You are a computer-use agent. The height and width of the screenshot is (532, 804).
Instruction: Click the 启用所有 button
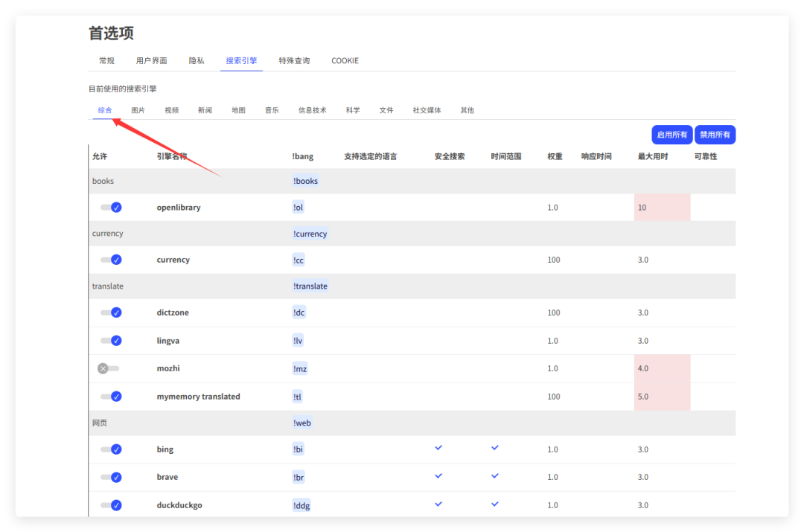click(x=671, y=135)
